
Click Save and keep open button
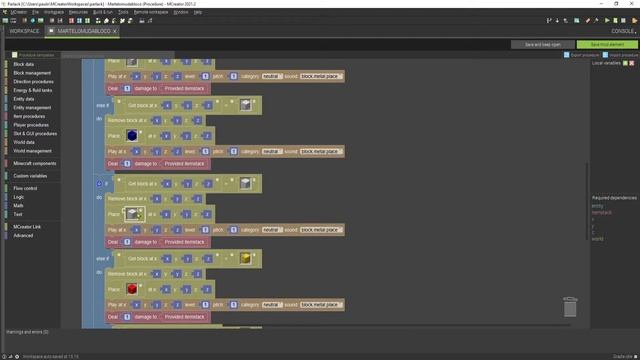click(542, 44)
